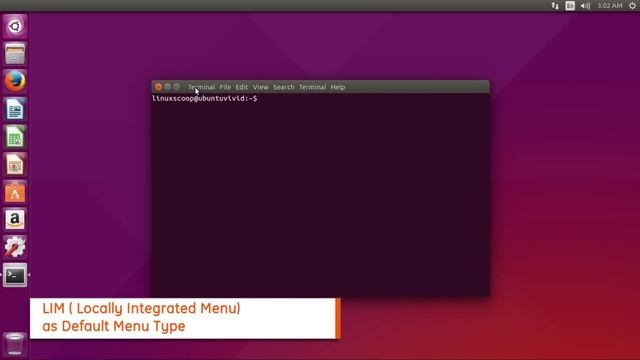Open the Ubuntu Dash search launcher

coord(15,27)
